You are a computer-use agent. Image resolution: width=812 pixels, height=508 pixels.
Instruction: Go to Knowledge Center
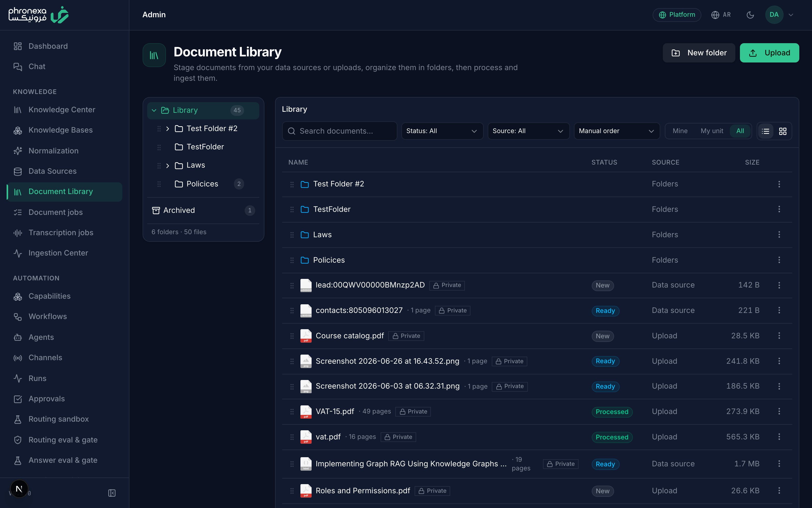(64, 109)
